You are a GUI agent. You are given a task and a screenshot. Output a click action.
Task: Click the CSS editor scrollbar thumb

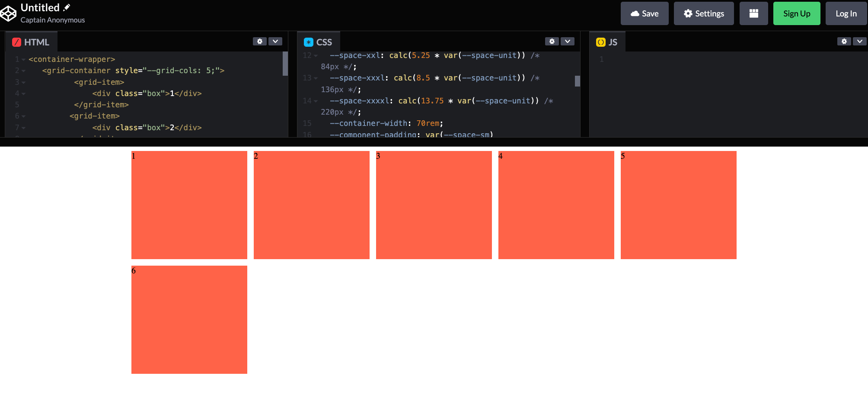pos(578,81)
